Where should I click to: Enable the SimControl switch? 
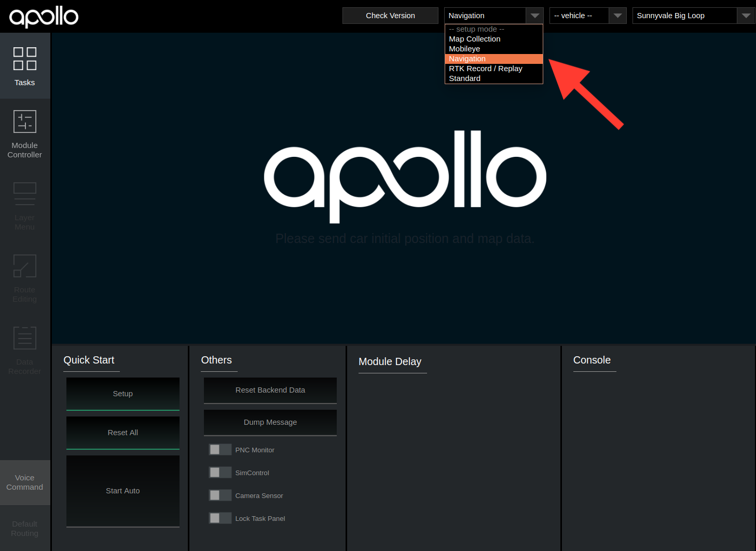(x=220, y=473)
